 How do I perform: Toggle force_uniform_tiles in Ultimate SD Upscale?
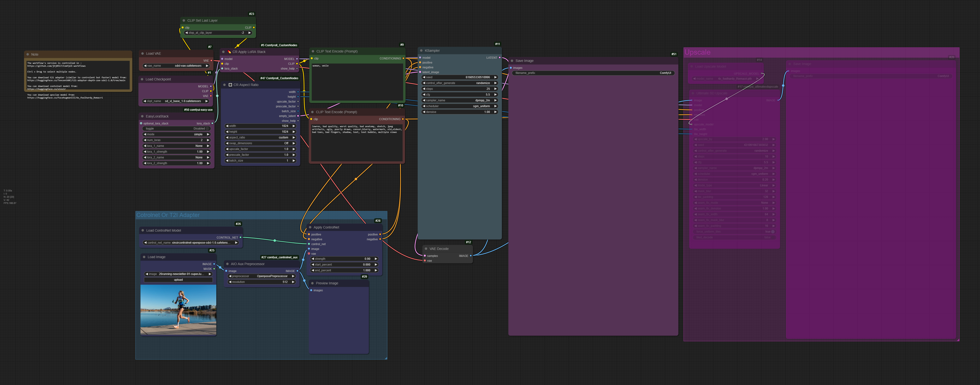[x=773, y=232]
